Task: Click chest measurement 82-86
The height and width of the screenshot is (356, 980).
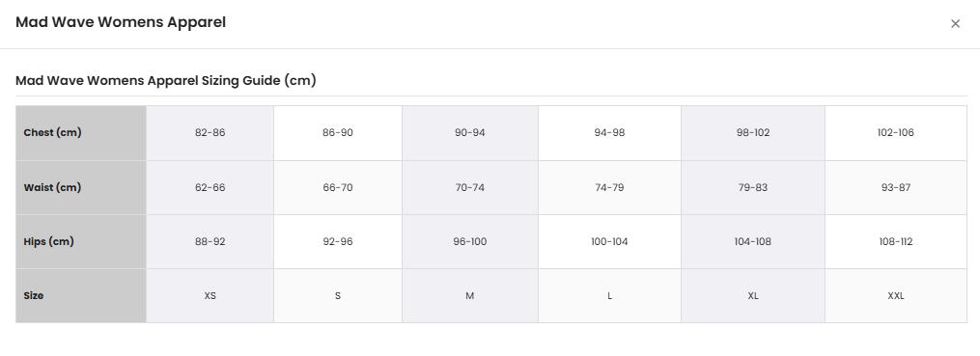Action: tap(210, 133)
